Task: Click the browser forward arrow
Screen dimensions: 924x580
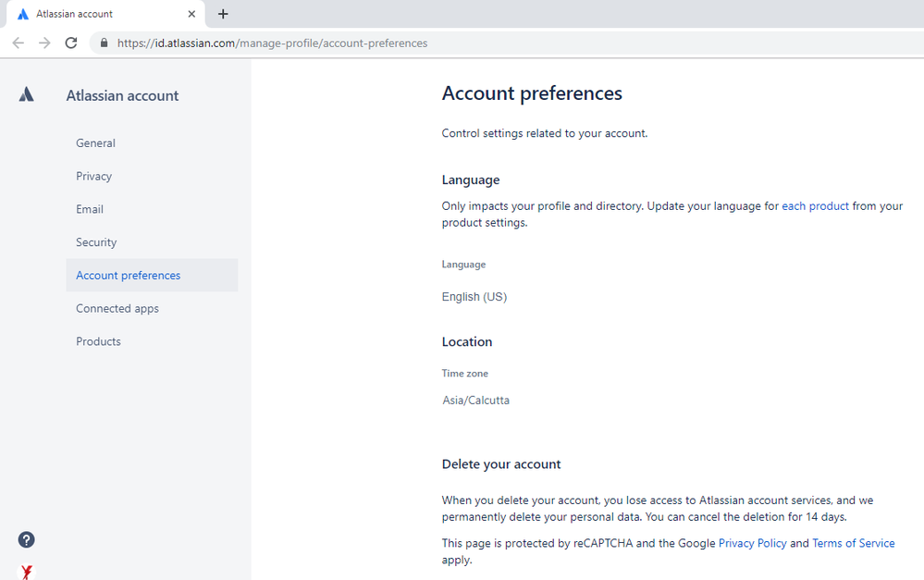Action: [x=44, y=43]
